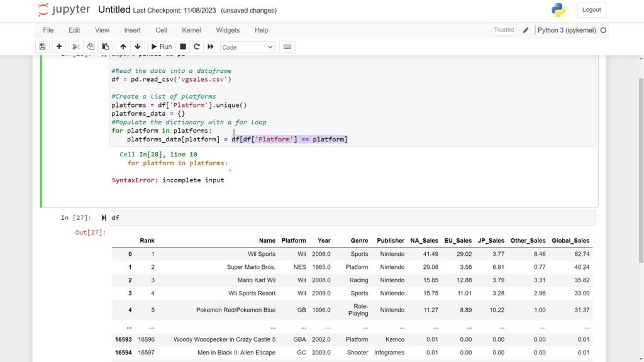
Task: Click the Jupyter logo
Action: click(x=64, y=9)
